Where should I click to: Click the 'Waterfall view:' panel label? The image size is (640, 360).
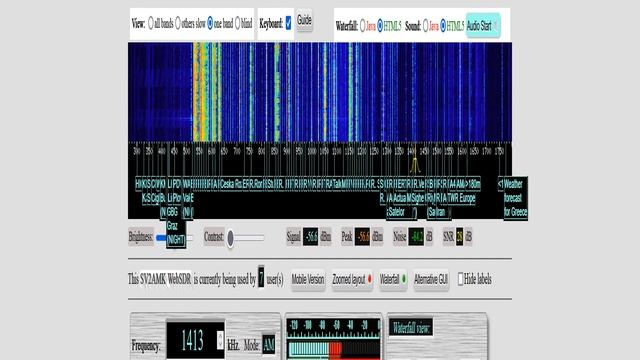tap(411, 327)
